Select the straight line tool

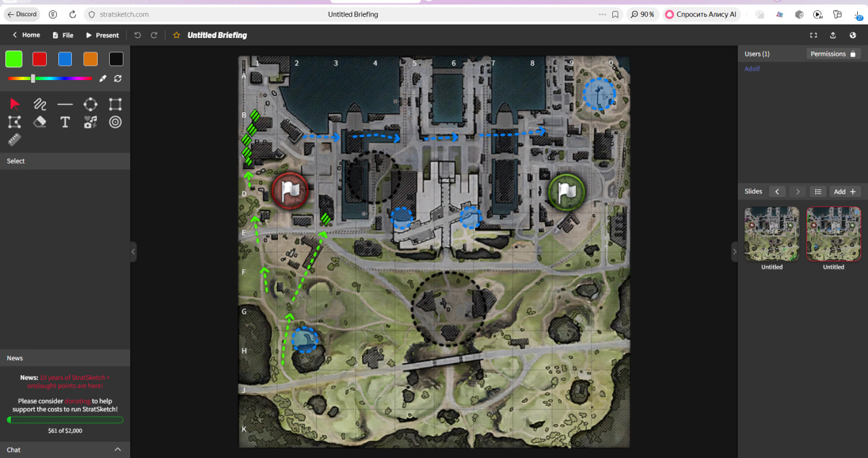(x=65, y=104)
